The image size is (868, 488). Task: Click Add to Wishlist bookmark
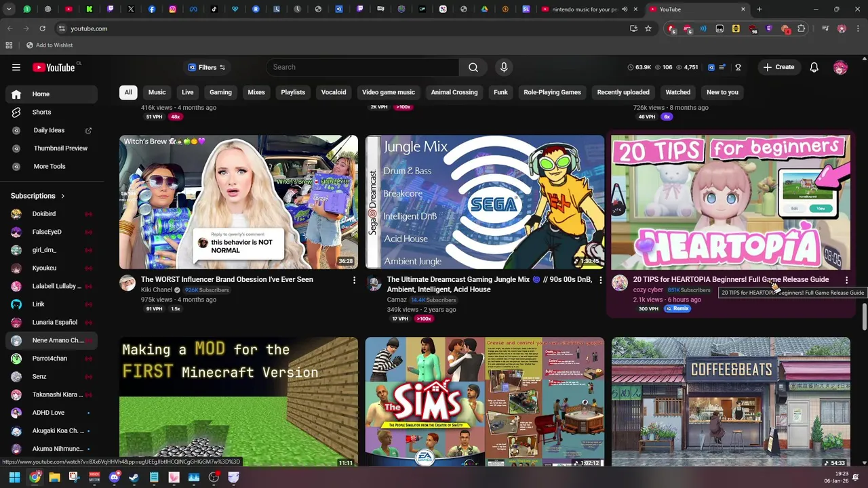[49, 45]
